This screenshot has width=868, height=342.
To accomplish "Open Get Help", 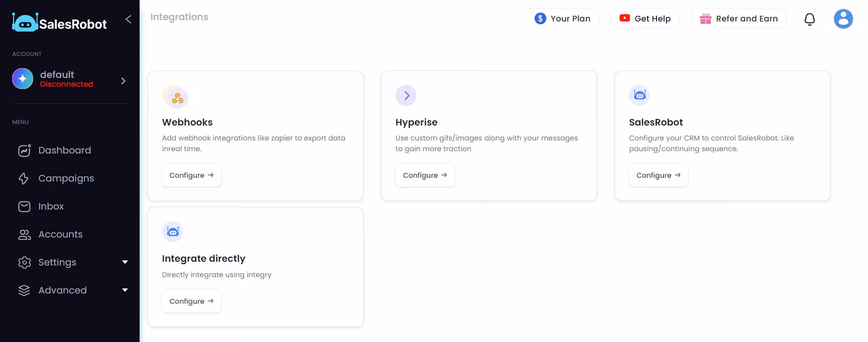I will [x=645, y=19].
